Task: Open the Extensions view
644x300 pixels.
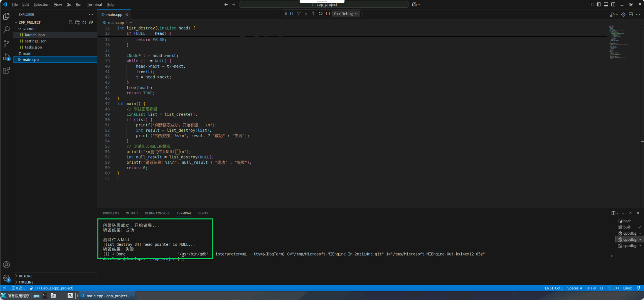Action: (6, 70)
